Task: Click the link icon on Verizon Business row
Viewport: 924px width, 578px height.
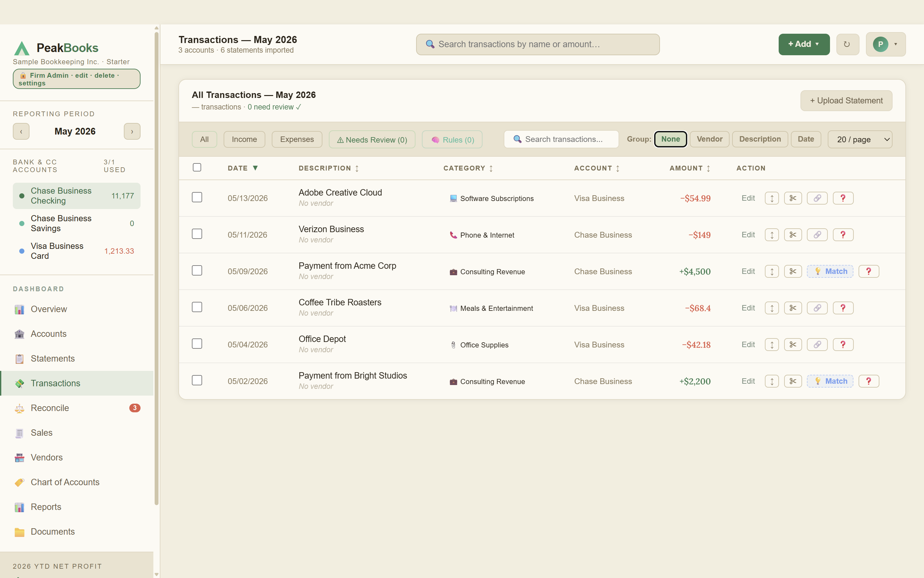Action: click(x=817, y=235)
